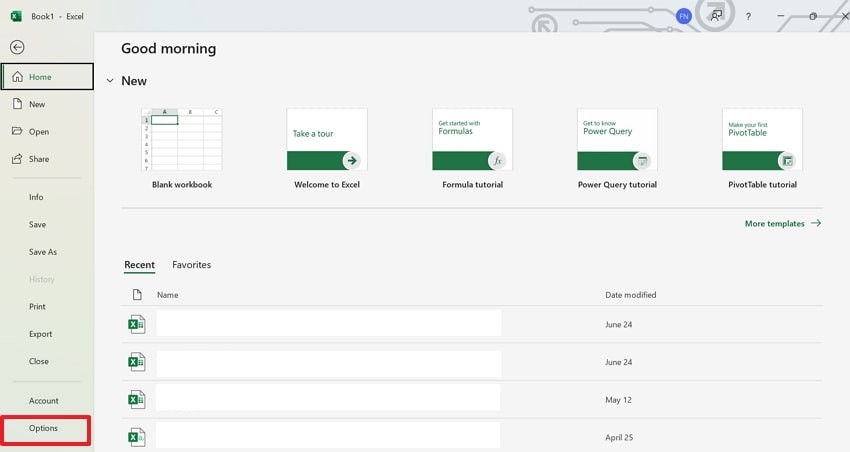The width and height of the screenshot is (850, 452).
Task: Sort by Date modified column header
Action: pyautogui.click(x=630, y=295)
